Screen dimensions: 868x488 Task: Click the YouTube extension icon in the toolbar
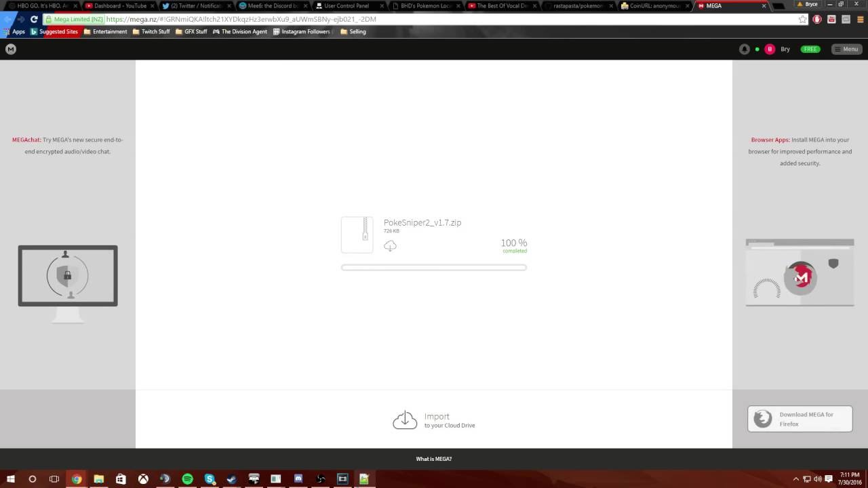point(831,19)
